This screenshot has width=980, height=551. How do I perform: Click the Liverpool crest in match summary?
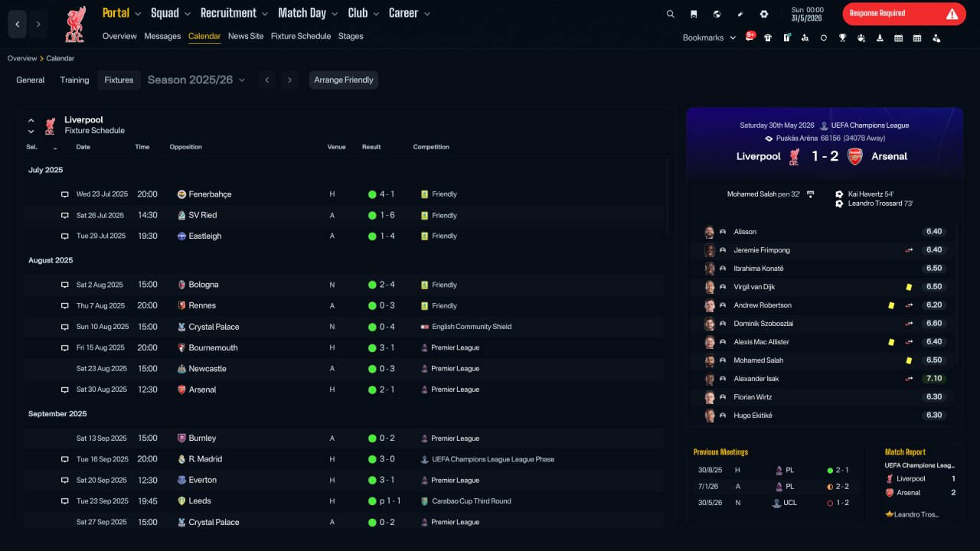tap(795, 156)
